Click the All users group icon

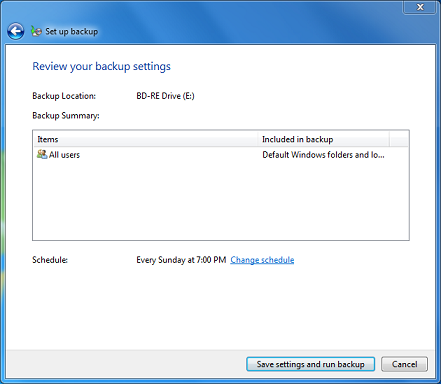point(42,154)
